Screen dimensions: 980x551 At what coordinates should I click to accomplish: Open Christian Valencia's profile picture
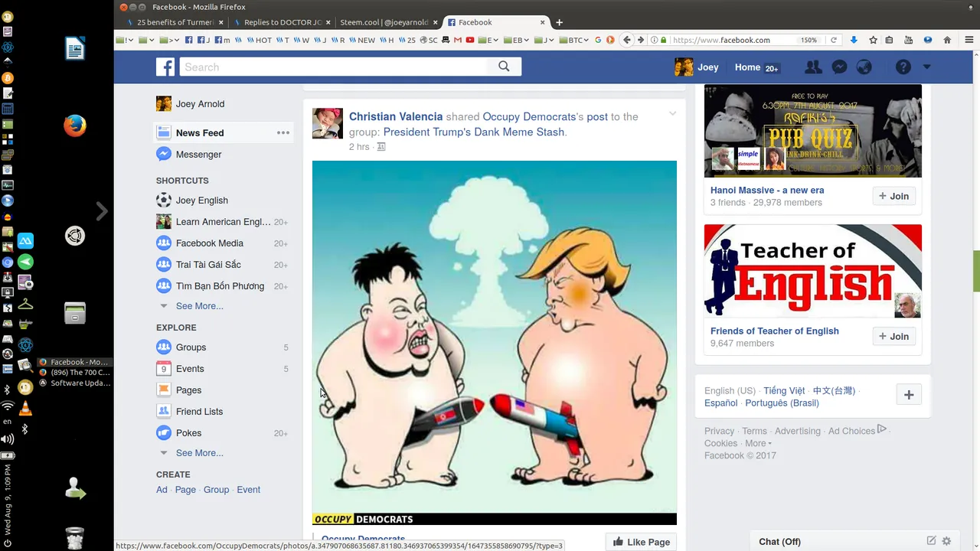[x=328, y=123]
